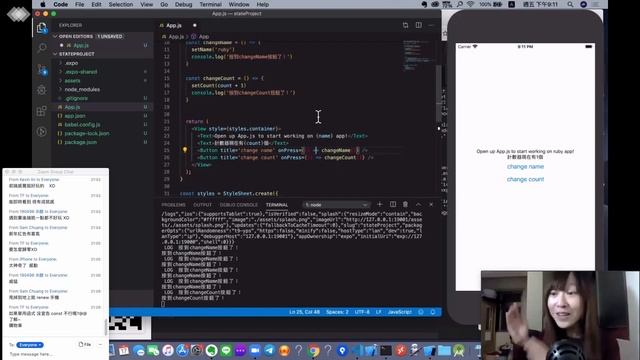Click the open changes icon in the editor toolbar
640x360 pixels.
(405, 25)
